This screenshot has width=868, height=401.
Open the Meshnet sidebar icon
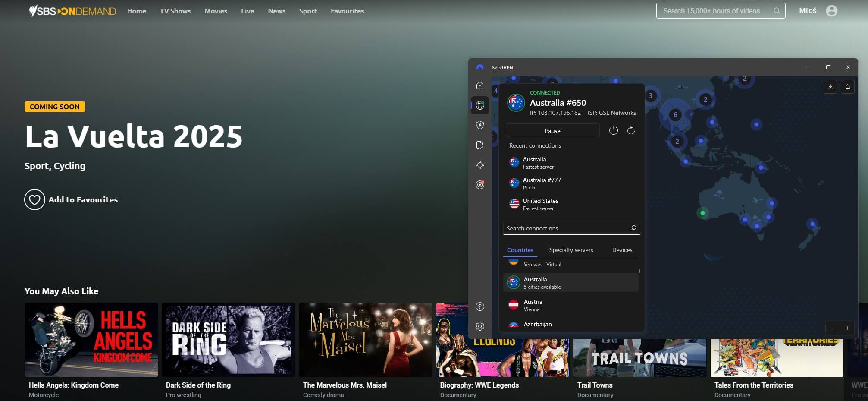480,165
